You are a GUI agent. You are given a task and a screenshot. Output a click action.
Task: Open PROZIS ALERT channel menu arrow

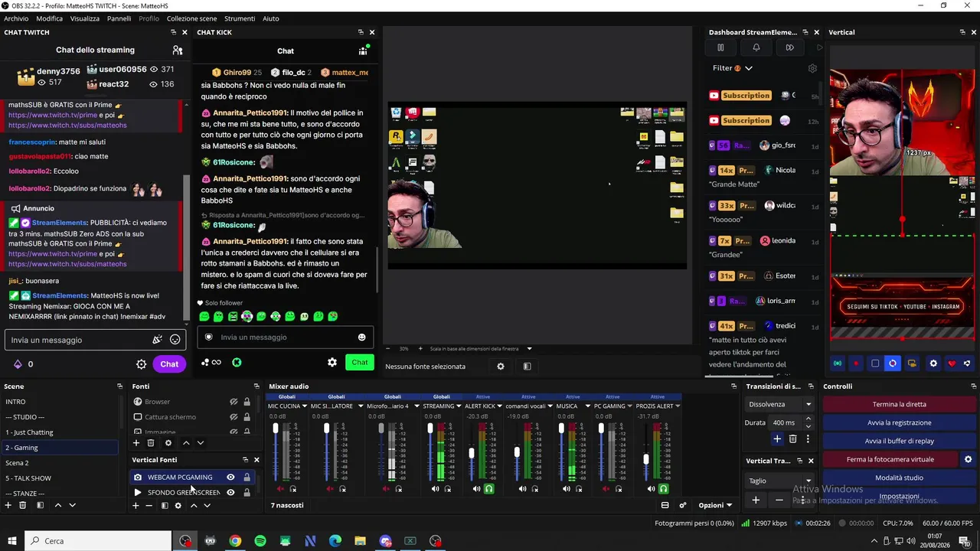pyautogui.click(x=678, y=406)
